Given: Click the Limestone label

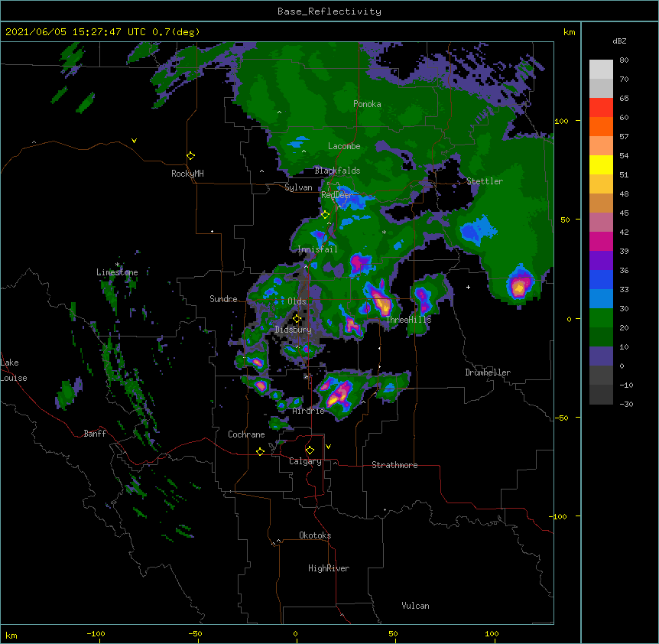Looking at the screenshot, I should coord(117,272).
